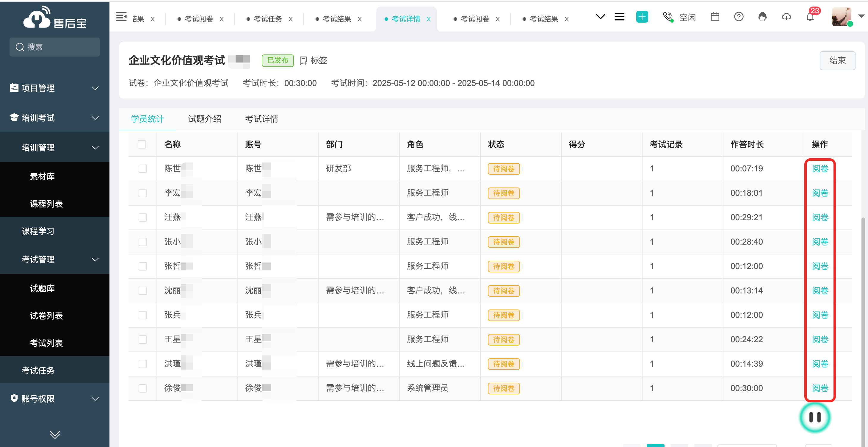Image resolution: width=868 pixels, height=447 pixels.
Task: Click the green plus create icon
Action: click(x=642, y=17)
